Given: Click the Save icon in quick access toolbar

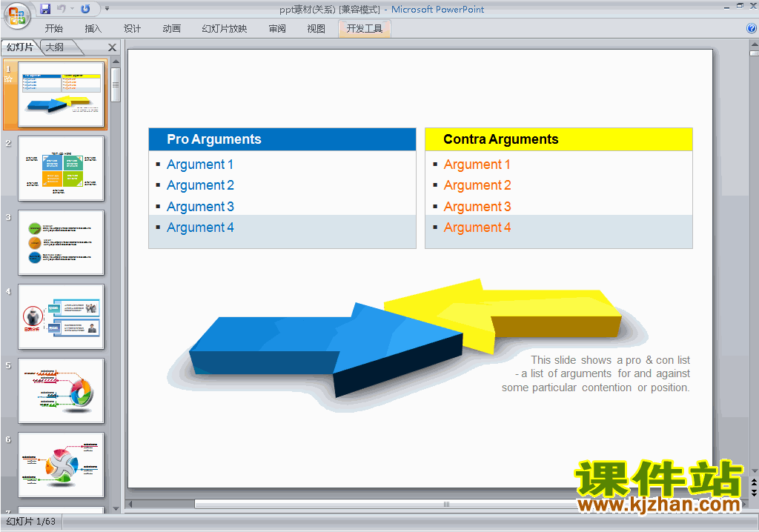Looking at the screenshot, I should coord(45,9).
